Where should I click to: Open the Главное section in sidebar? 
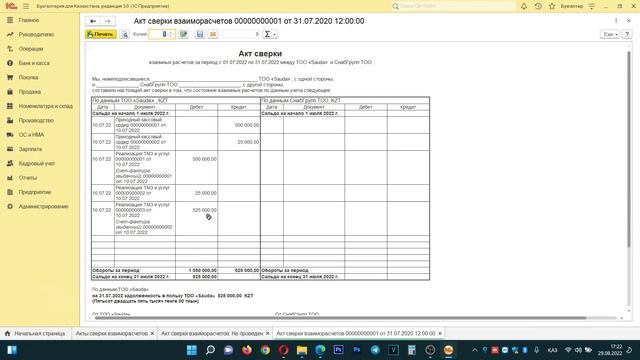(x=29, y=20)
